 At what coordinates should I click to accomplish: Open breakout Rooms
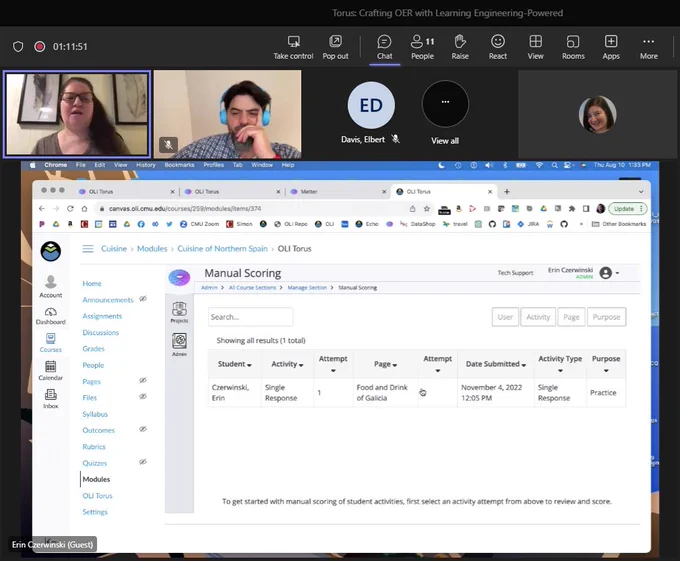click(x=573, y=47)
